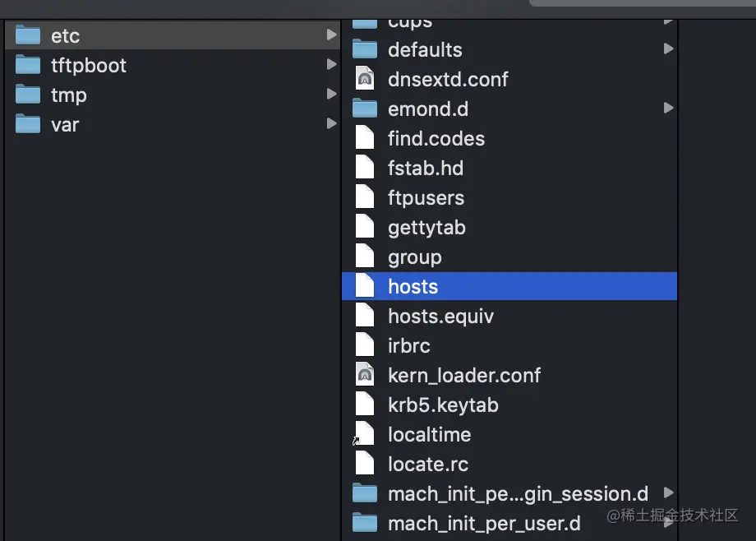This screenshot has height=541, width=756.
Task: Click the irbrc document icon
Action: [x=365, y=344]
